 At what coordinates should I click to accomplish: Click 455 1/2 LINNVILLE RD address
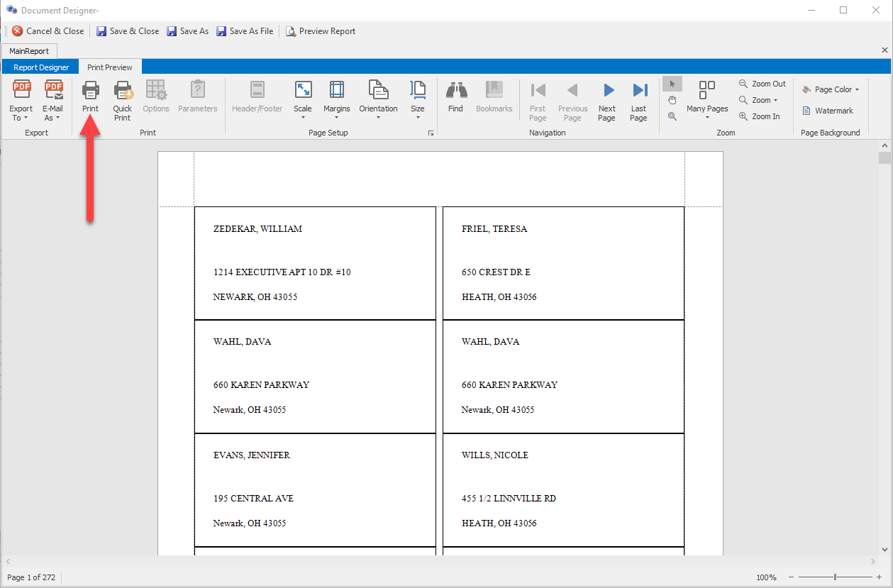click(x=509, y=499)
